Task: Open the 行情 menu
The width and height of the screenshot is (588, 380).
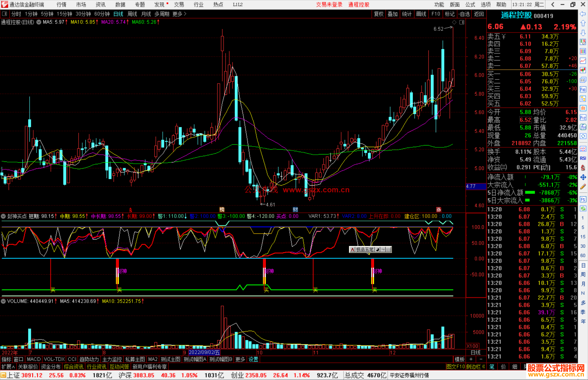Action: click(61, 5)
